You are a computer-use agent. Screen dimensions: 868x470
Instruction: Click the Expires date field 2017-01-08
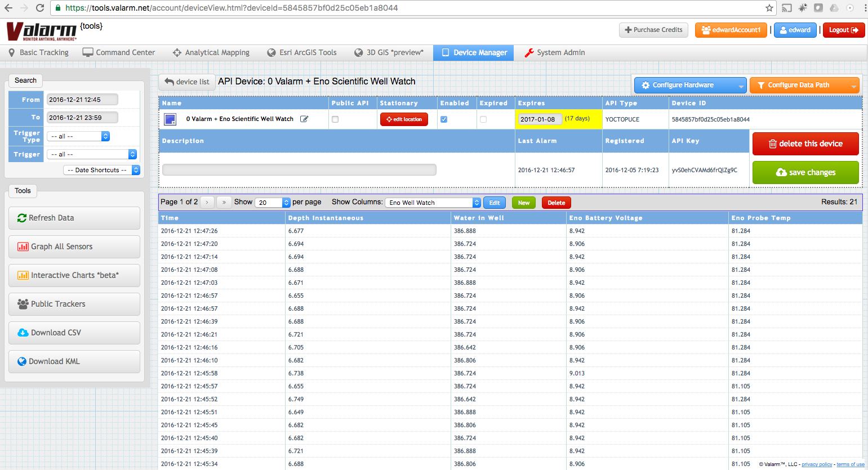pos(540,119)
